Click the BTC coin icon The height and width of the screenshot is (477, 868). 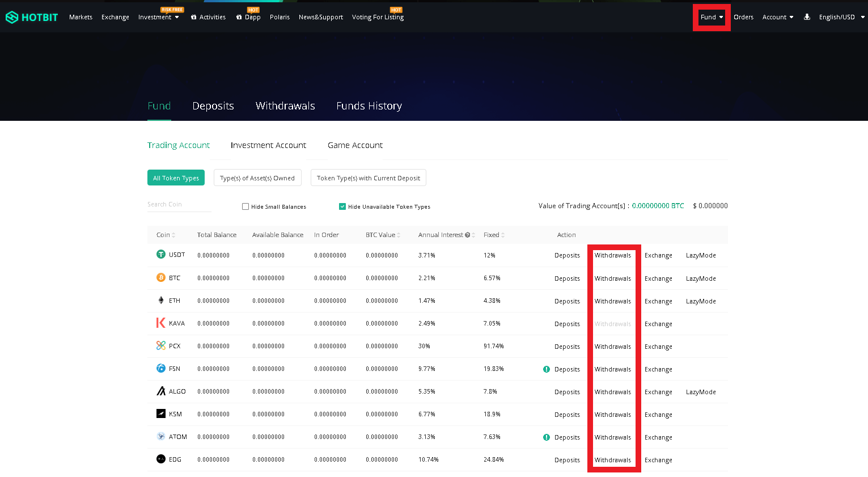(161, 277)
